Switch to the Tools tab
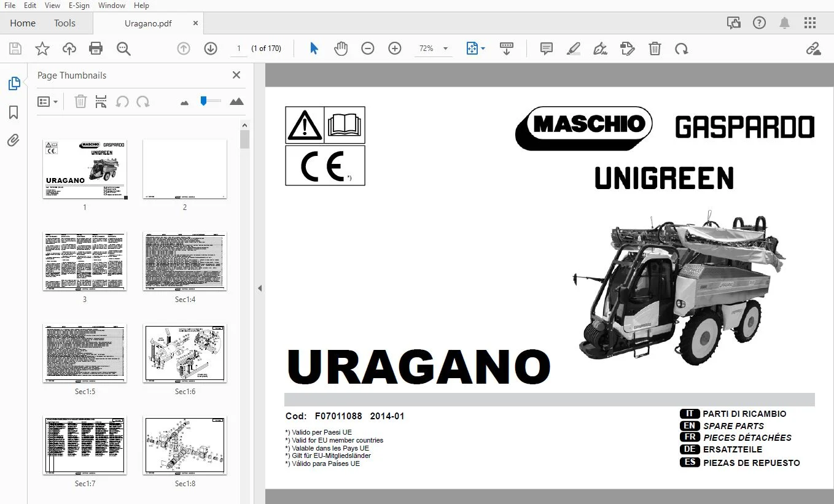This screenshot has height=504, width=834. [x=64, y=23]
